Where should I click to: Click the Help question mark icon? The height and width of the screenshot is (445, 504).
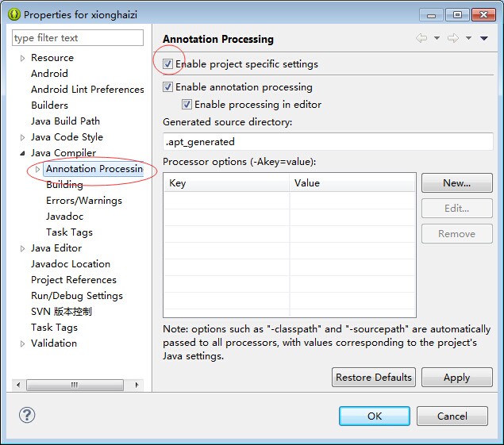27,415
